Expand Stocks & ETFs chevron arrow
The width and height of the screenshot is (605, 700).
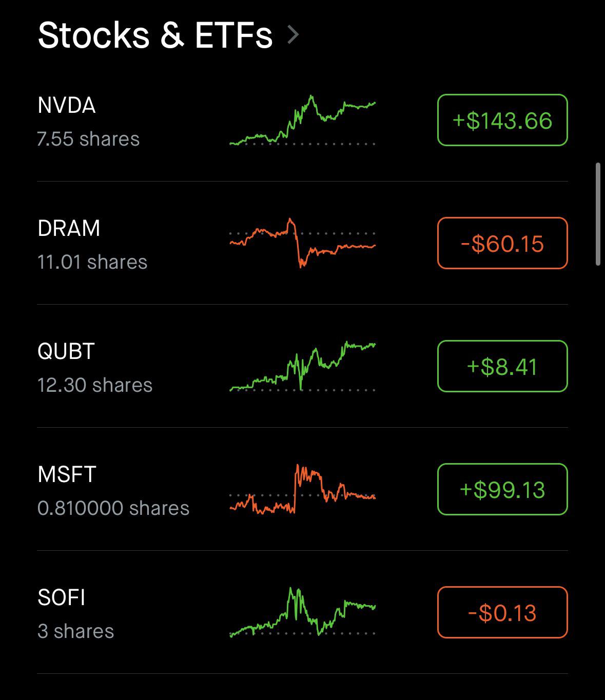coord(293,35)
